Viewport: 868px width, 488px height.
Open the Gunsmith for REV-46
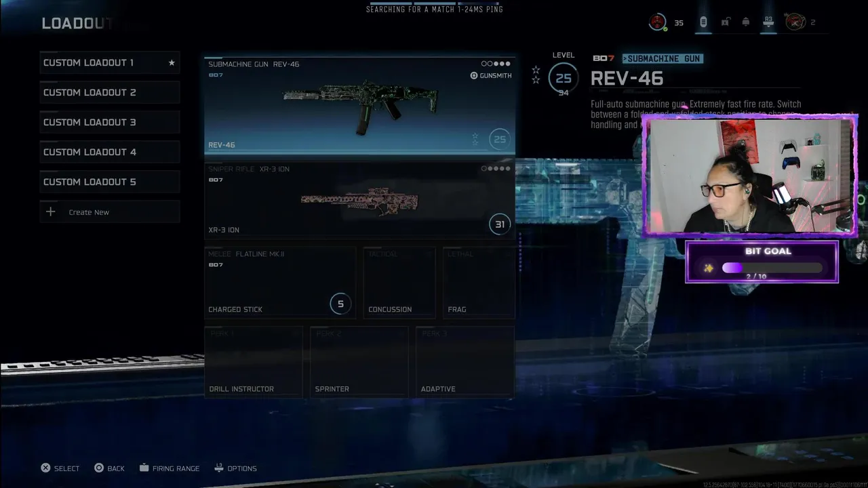[491, 76]
